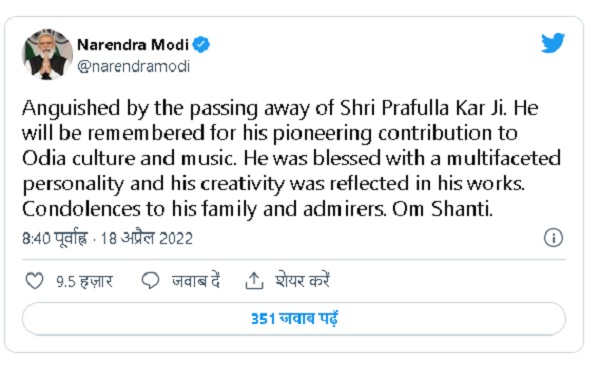Click the phrase Odia culture and music
Screen dimensions: 600x365
(129, 158)
